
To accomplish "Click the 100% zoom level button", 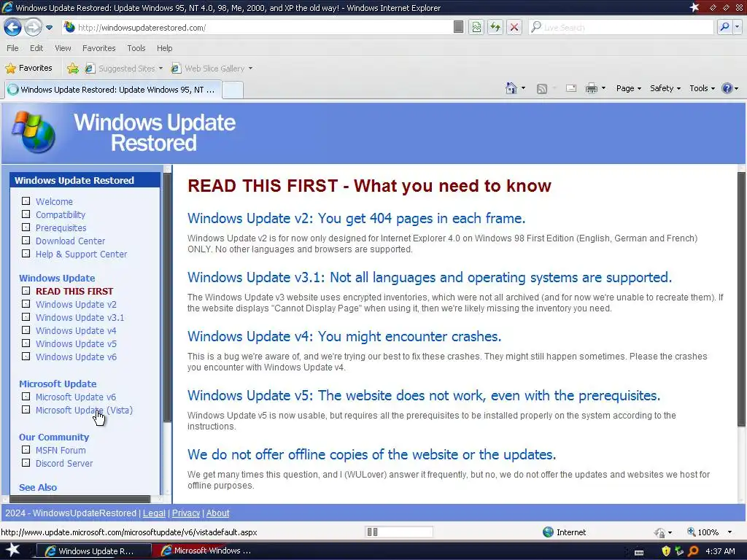I will pos(703,532).
